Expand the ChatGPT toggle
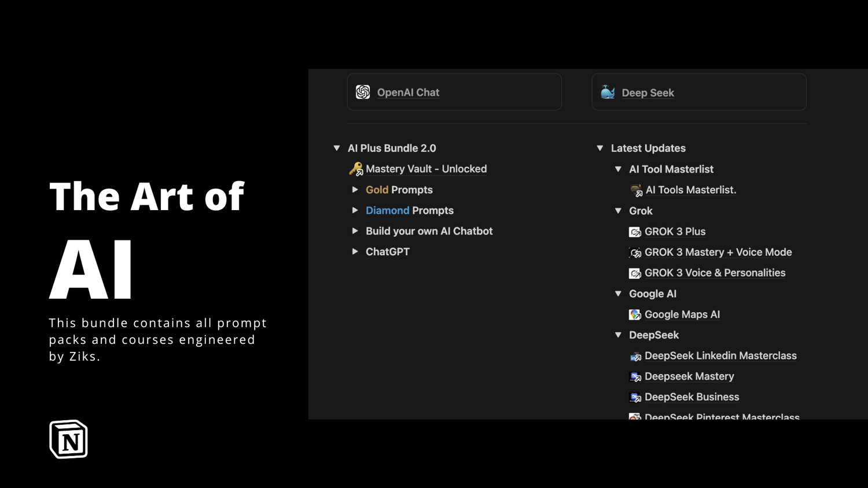Viewport: 868px width, 488px height. tap(355, 252)
